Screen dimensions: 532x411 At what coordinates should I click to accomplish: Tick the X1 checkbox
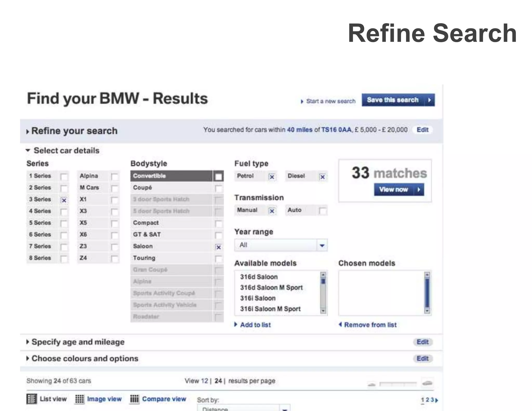115,200
